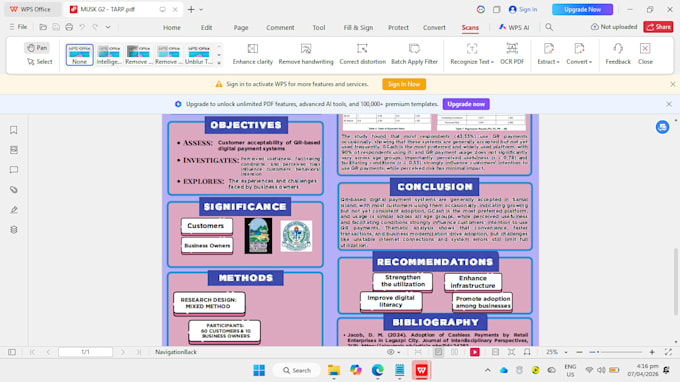The width and height of the screenshot is (680, 382).
Task: Open Feedback from the ribbon
Action: point(618,54)
